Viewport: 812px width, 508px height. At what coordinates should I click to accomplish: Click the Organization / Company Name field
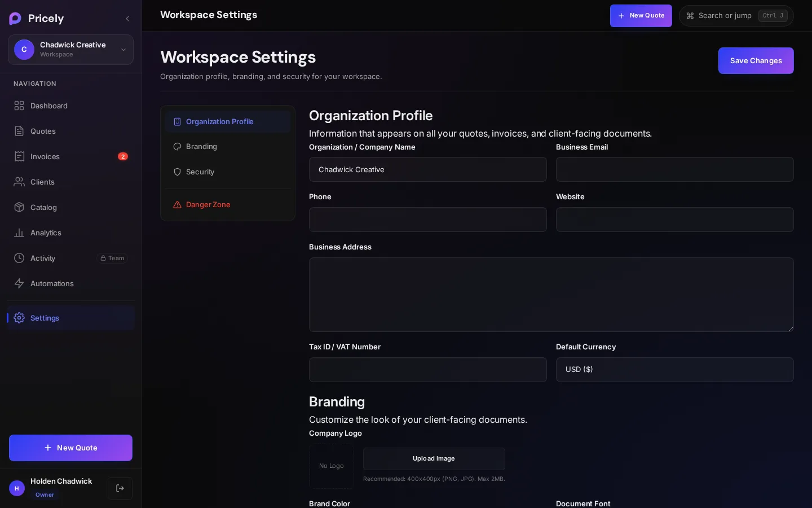[427, 169]
